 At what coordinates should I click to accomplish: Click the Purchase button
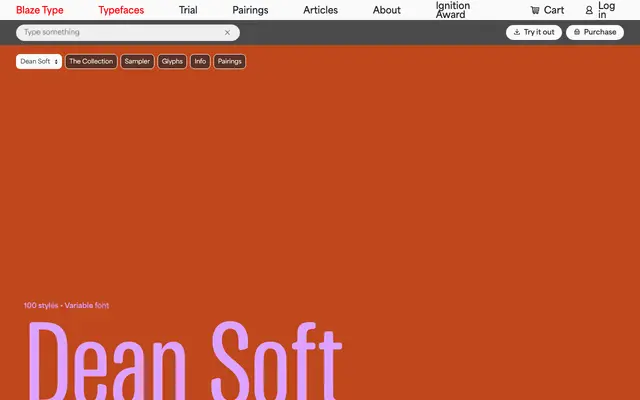tap(595, 32)
